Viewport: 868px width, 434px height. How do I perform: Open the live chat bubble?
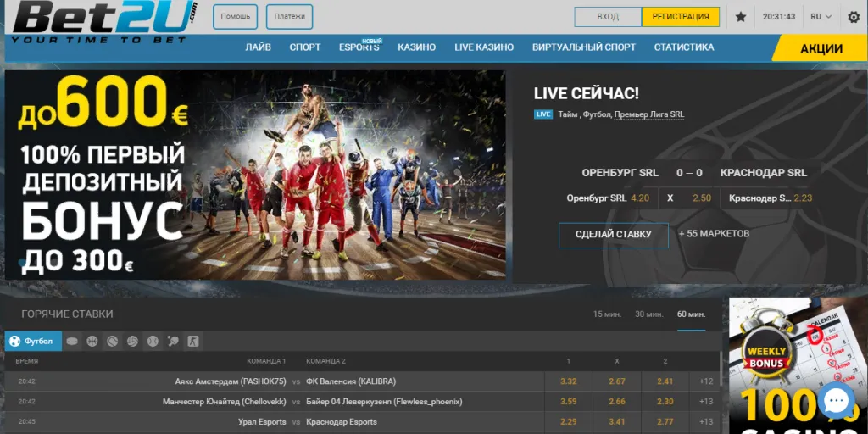coord(837,400)
